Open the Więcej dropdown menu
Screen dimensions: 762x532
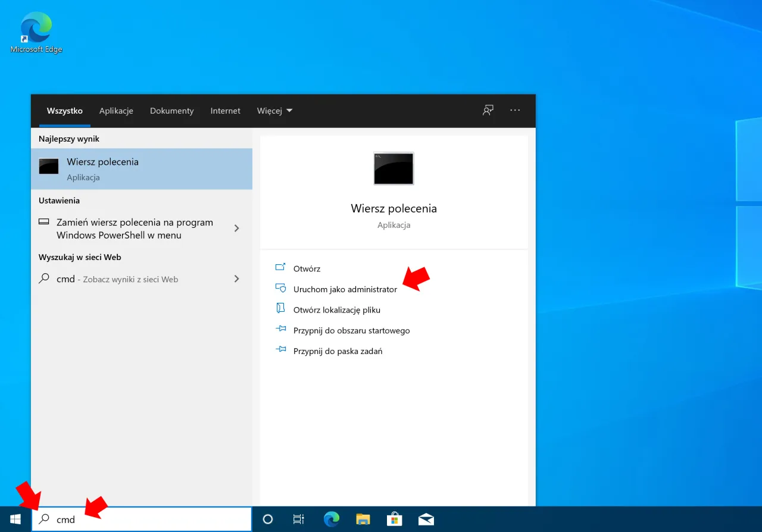(274, 111)
